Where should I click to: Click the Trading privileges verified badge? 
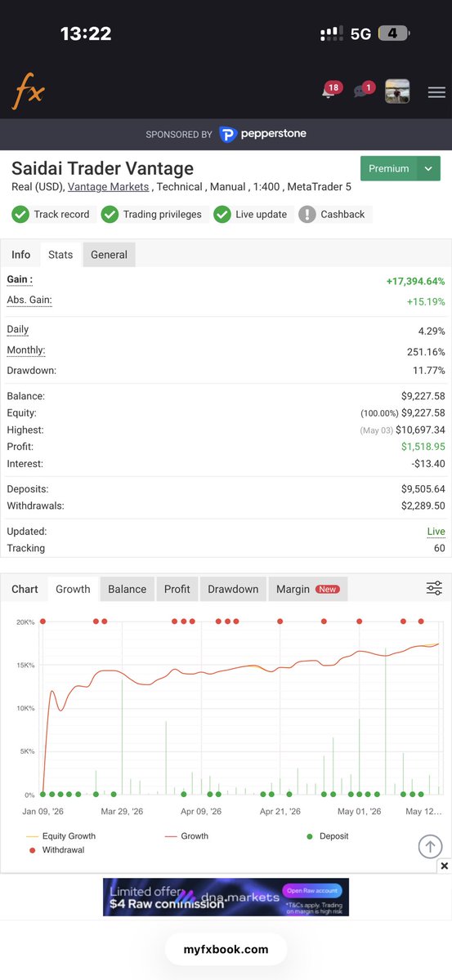pos(153,214)
